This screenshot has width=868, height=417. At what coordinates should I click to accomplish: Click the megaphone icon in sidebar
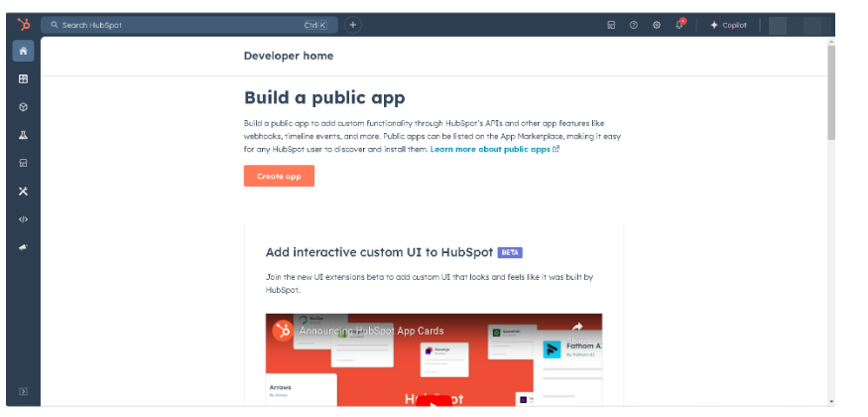point(24,247)
